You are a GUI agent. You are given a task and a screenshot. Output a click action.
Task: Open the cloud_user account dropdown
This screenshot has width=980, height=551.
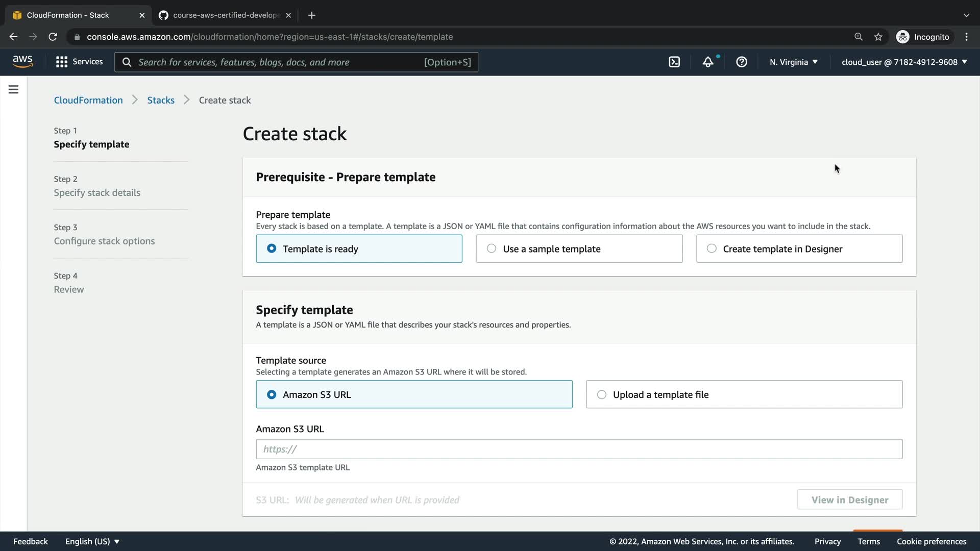pyautogui.click(x=904, y=62)
